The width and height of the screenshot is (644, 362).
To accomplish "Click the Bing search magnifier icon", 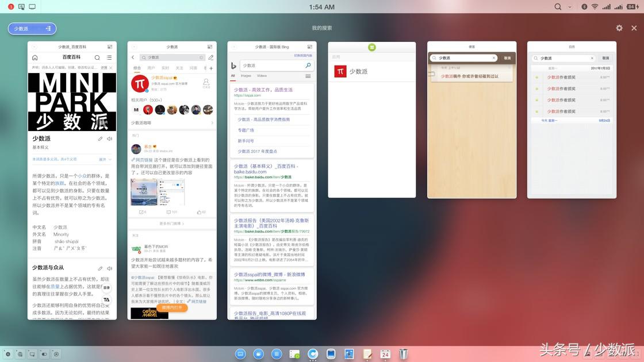I will (x=308, y=66).
